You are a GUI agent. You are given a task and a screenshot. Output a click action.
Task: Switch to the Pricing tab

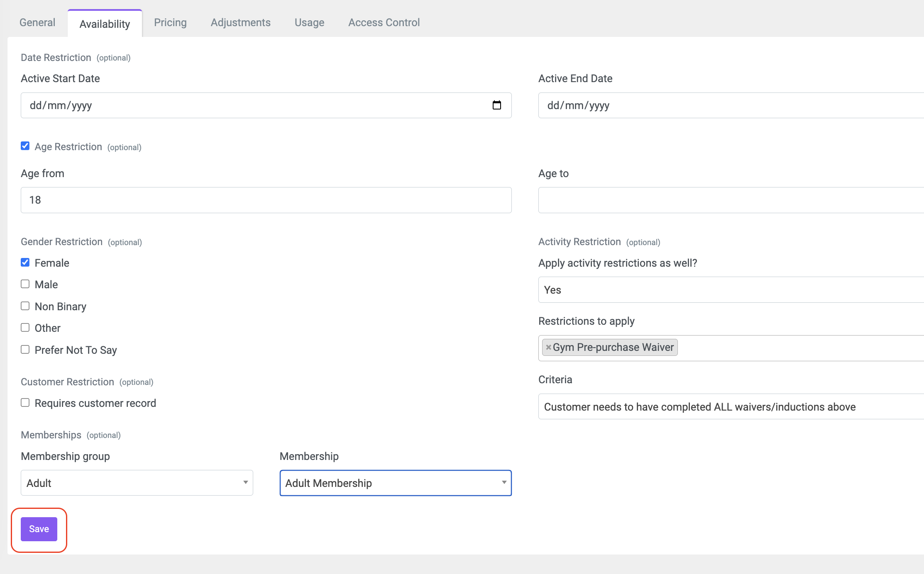(x=170, y=22)
